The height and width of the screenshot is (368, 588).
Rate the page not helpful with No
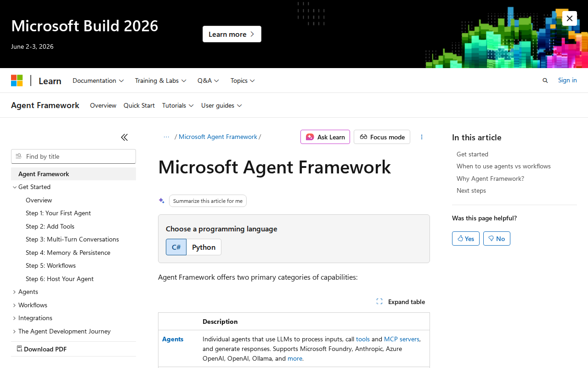pyautogui.click(x=497, y=238)
